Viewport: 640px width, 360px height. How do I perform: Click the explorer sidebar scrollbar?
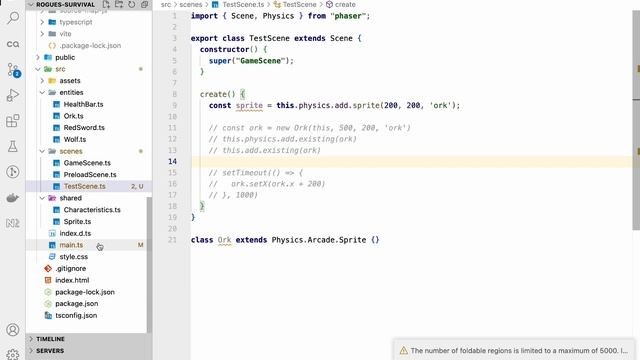tap(149, 264)
